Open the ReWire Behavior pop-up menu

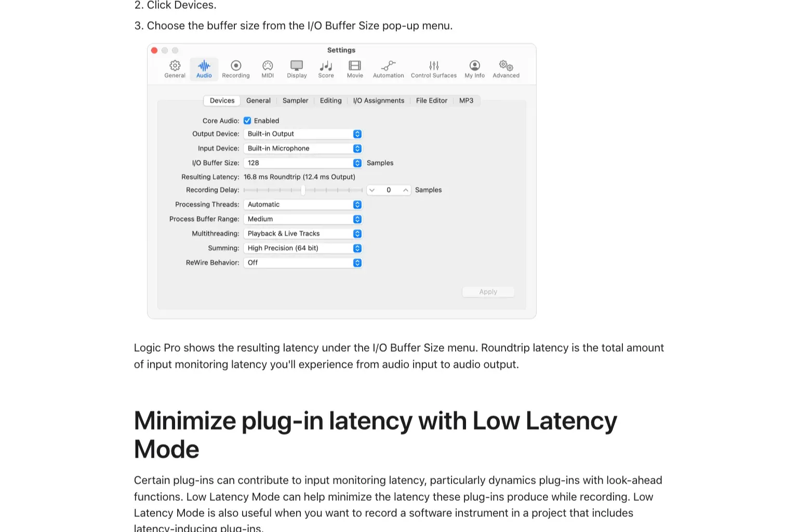point(302,263)
